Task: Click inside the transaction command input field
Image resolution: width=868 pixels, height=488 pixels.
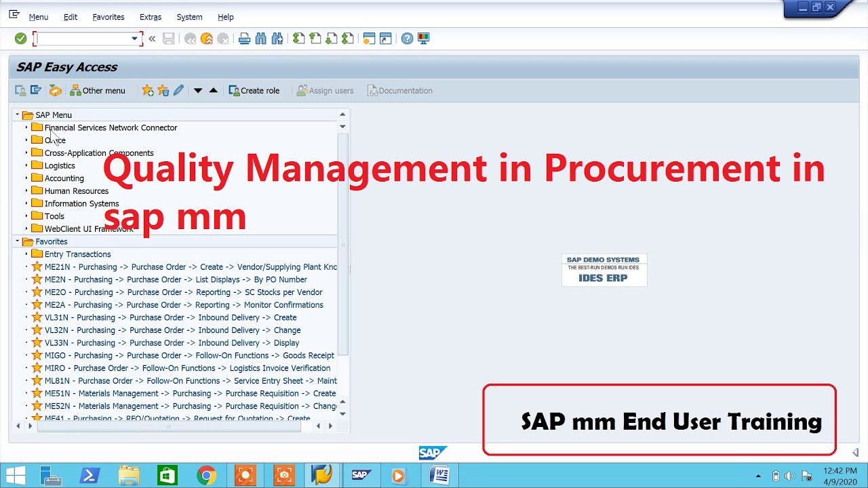Action: click(83, 39)
